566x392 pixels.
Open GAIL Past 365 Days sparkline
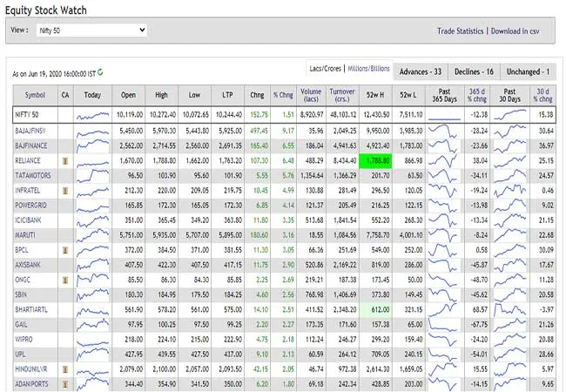pos(444,325)
